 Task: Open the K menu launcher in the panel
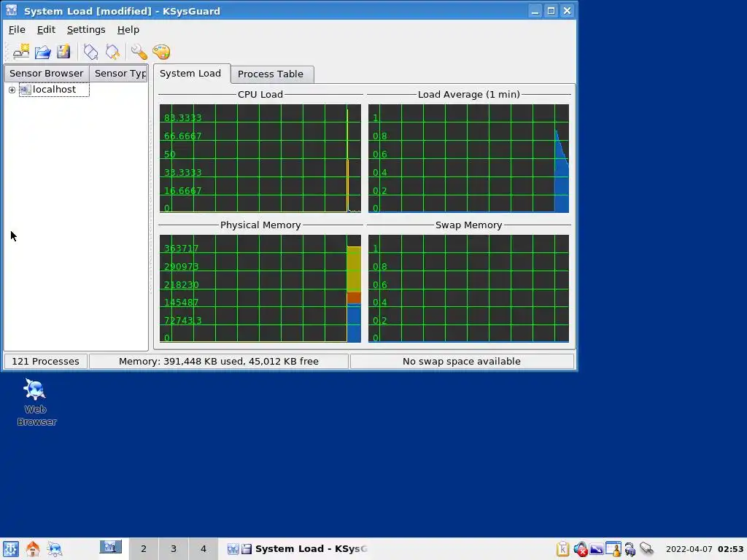(11, 549)
